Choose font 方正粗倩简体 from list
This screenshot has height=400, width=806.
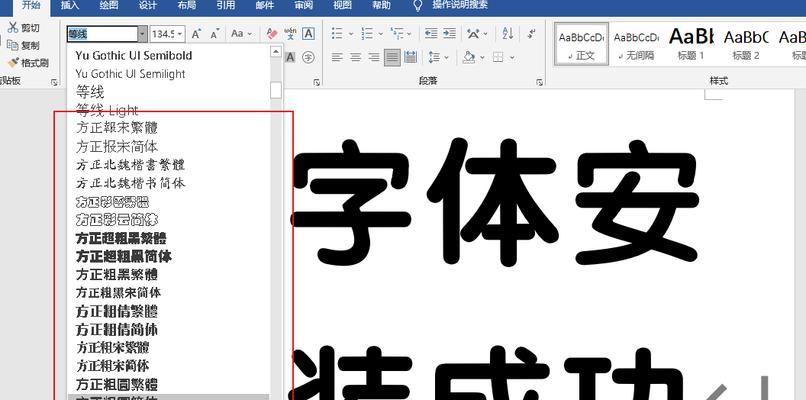point(168,329)
